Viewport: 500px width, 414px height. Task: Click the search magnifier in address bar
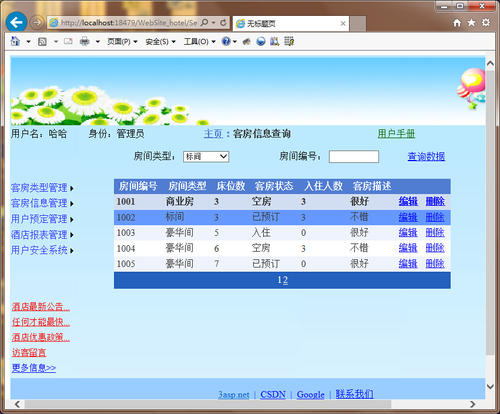click(205, 23)
